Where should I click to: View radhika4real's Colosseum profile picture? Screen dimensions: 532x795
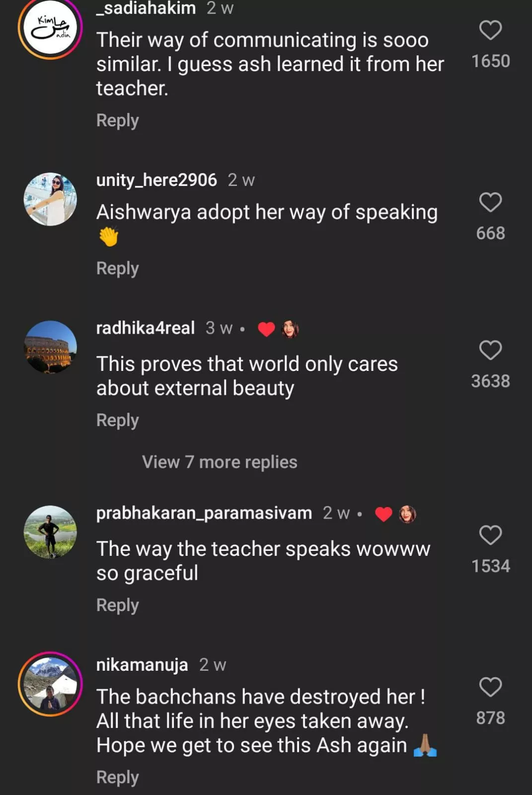(50, 347)
